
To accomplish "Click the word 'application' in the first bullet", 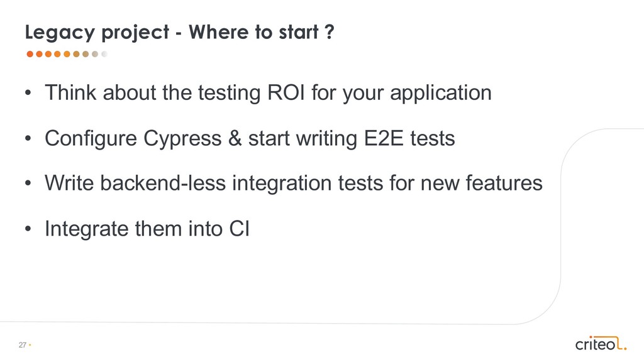I will point(441,94).
